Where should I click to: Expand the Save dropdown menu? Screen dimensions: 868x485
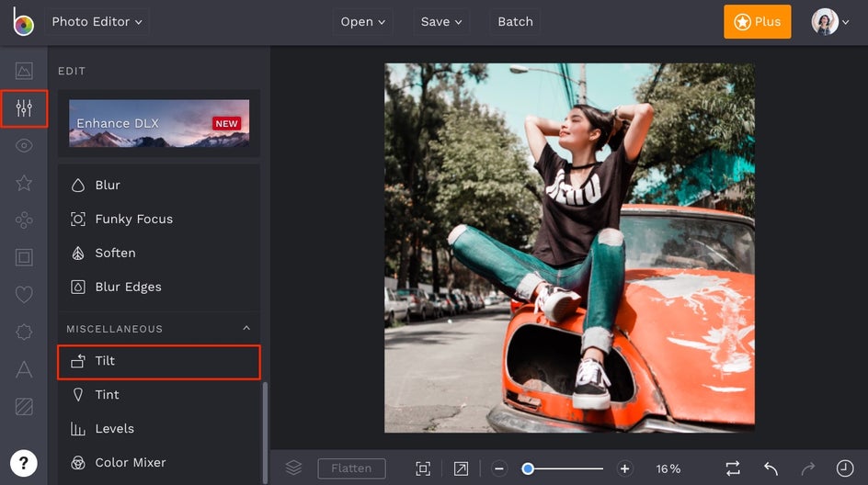pyautogui.click(x=441, y=21)
